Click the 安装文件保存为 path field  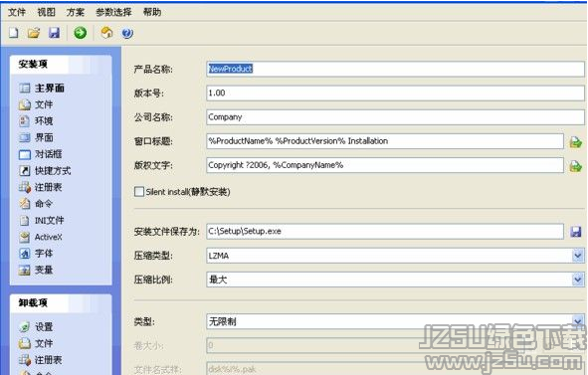click(385, 232)
